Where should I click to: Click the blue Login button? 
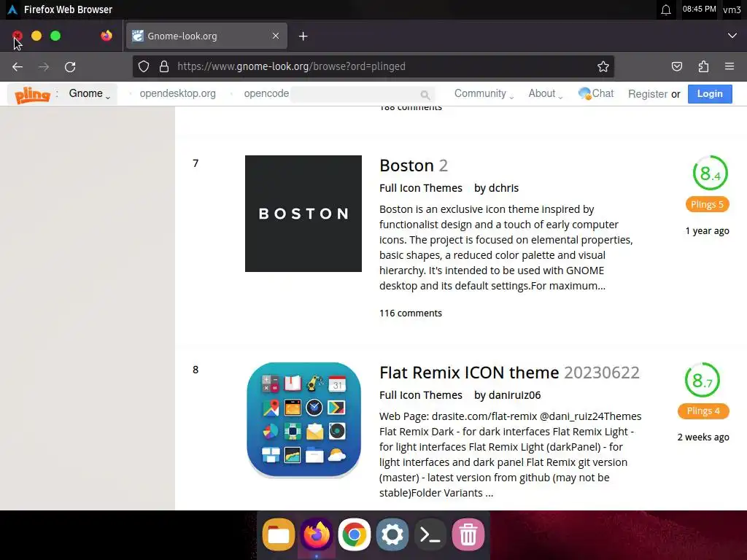coord(710,94)
